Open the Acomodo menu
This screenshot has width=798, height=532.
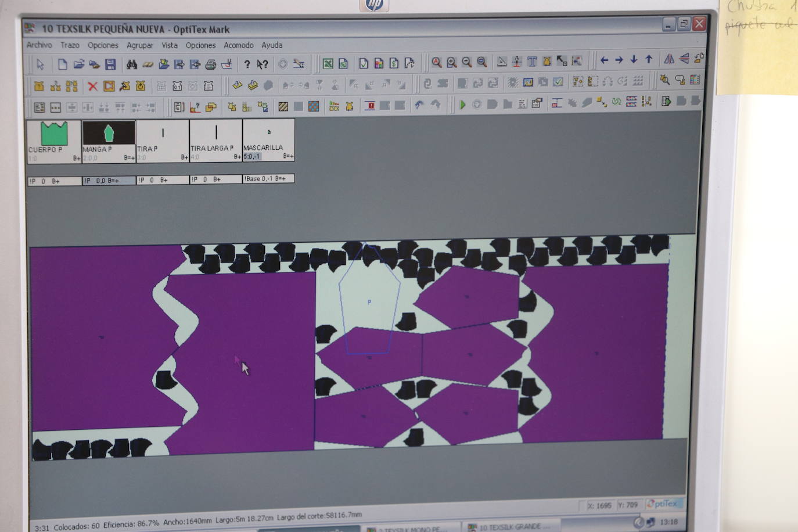(x=239, y=45)
